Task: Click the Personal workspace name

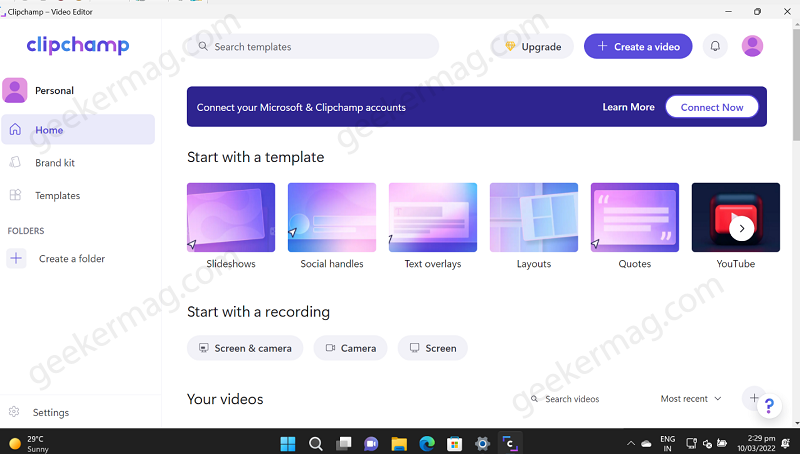Action: [x=54, y=90]
